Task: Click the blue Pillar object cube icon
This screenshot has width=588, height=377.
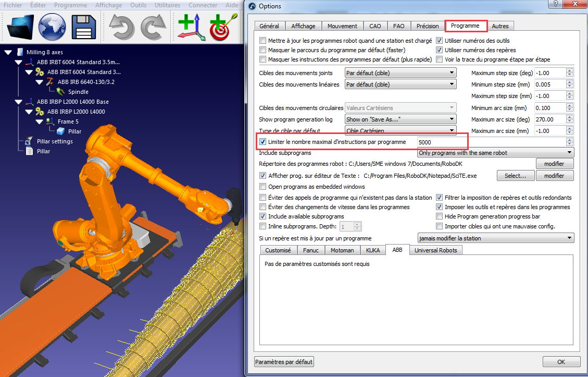Action: pyautogui.click(x=60, y=131)
